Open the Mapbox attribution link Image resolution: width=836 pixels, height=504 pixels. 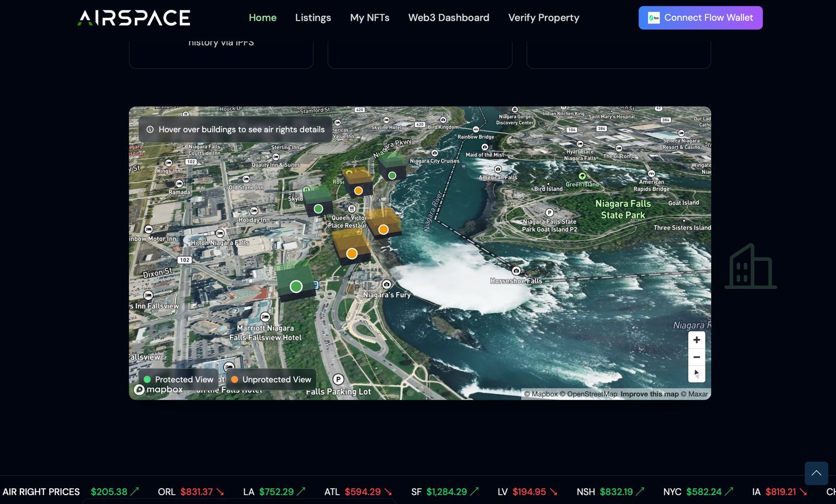pos(541,394)
